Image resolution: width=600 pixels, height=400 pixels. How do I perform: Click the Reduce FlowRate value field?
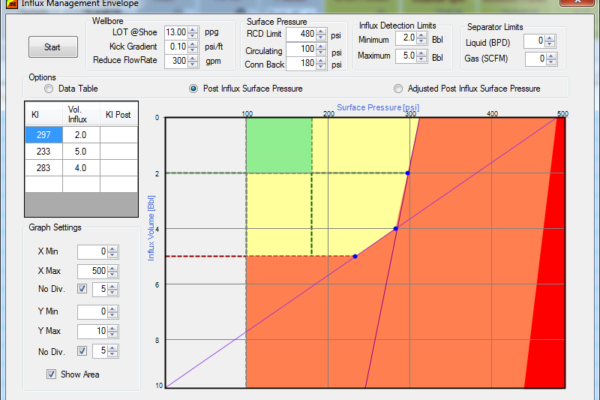(176, 61)
